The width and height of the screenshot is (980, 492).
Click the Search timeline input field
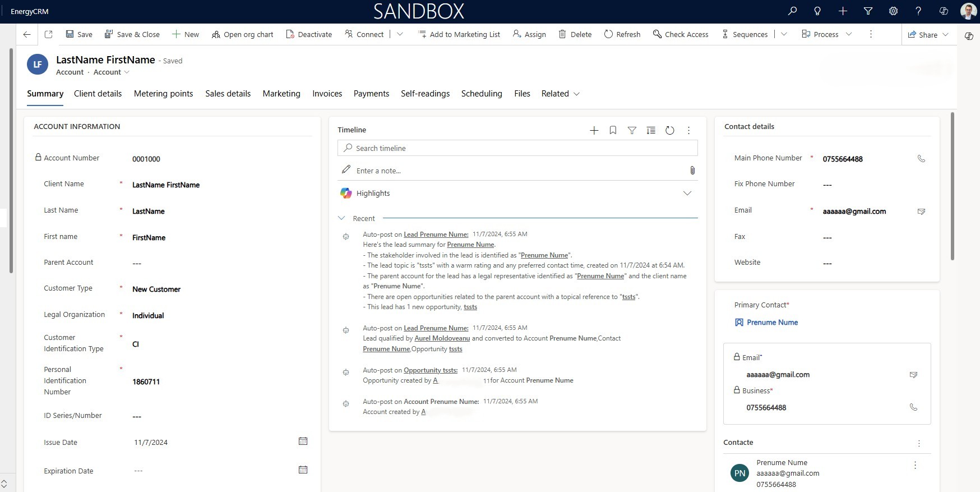point(517,148)
